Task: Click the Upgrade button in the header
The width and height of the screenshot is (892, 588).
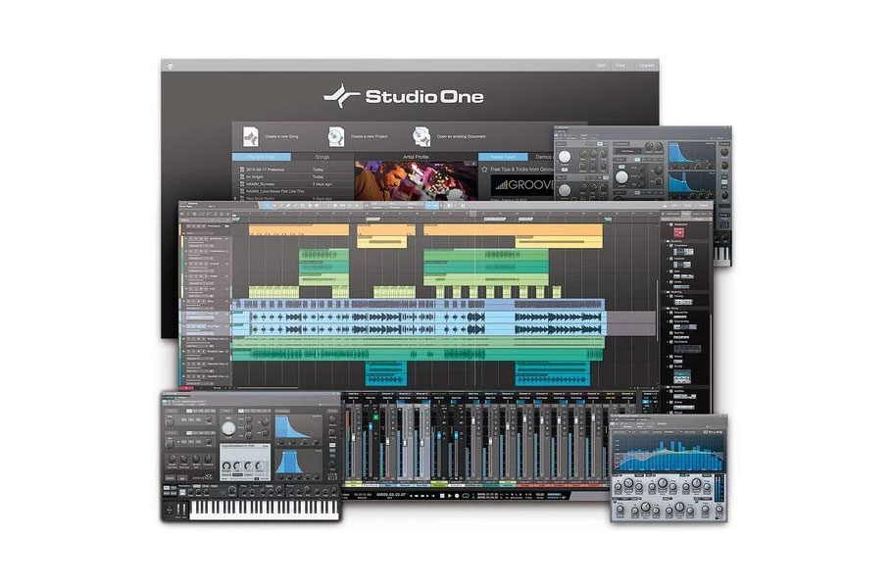Action: coord(647,66)
